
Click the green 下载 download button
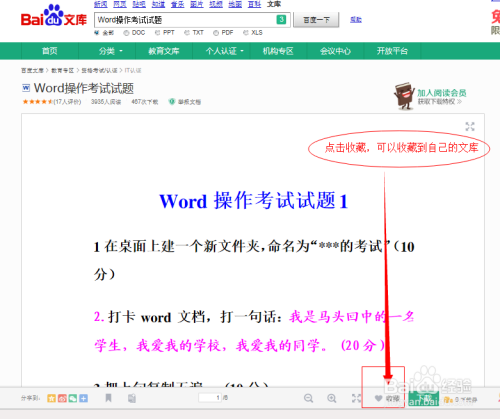424,398
